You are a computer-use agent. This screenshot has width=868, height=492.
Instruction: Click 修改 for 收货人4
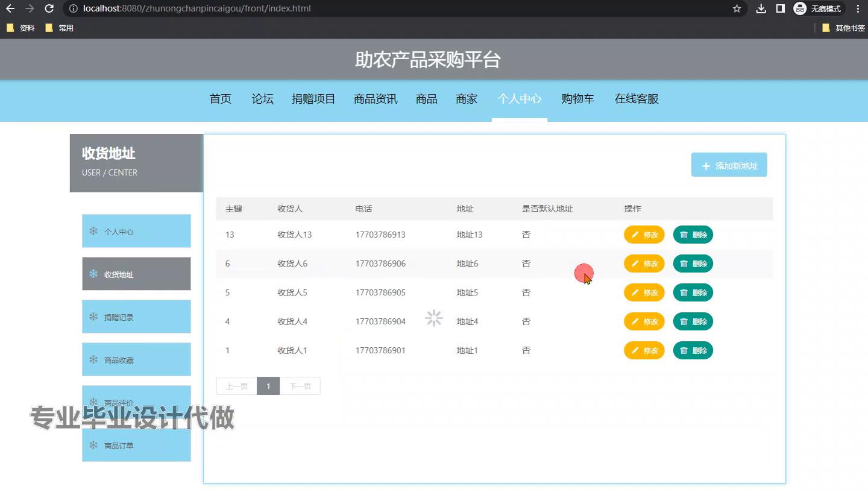644,321
